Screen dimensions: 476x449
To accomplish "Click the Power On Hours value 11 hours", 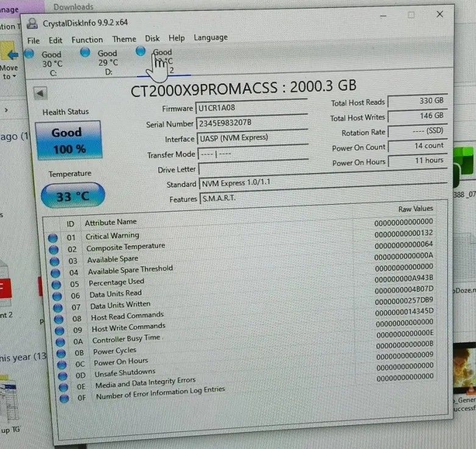I will (418, 160).
